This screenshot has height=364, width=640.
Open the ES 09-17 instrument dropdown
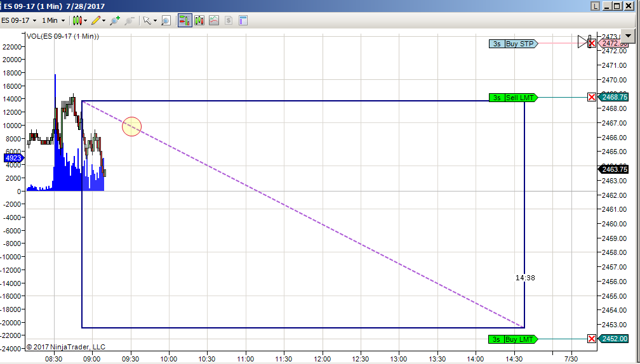click(19, 20)
